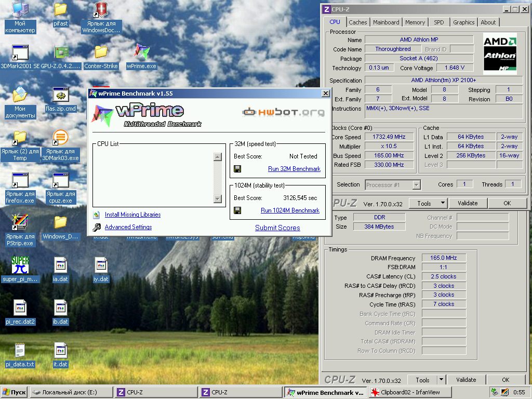
Task: Open the Start (Пуск) menu button
Action: coord(14,392)
